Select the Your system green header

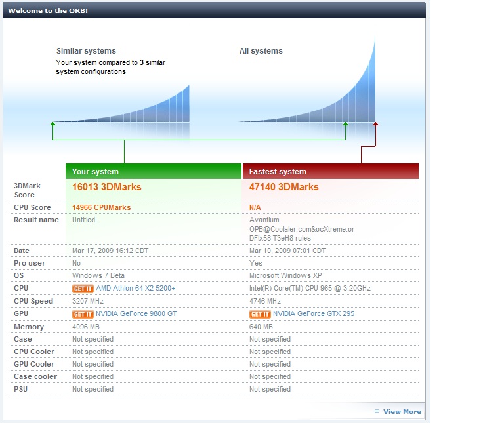(154, 171)
